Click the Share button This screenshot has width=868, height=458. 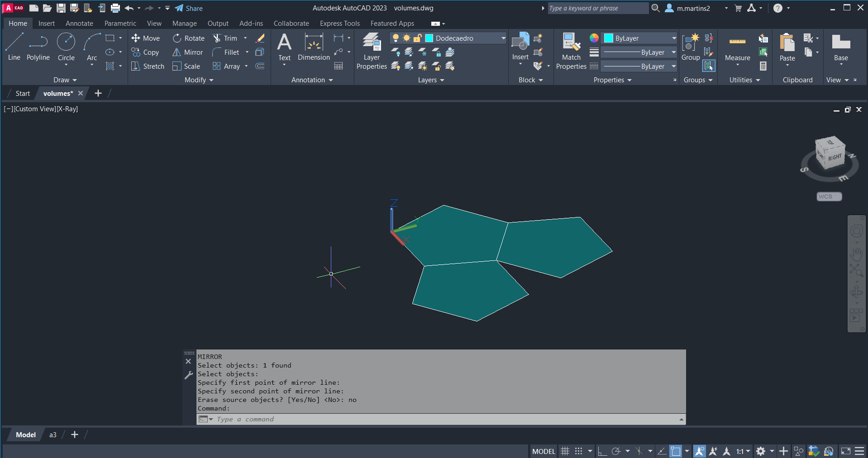click(189, 8)
